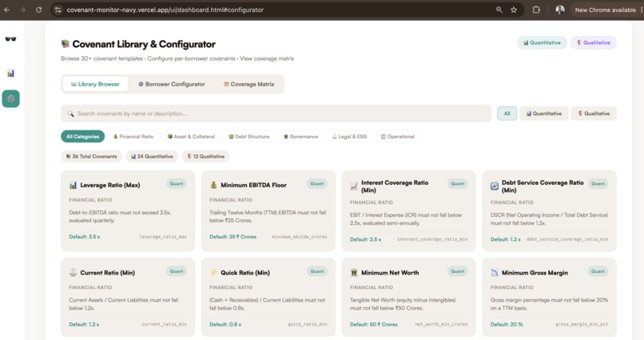Click the leverage_ratio_max key text
Viewport: 644px width, 340px height.
(163, 237)
